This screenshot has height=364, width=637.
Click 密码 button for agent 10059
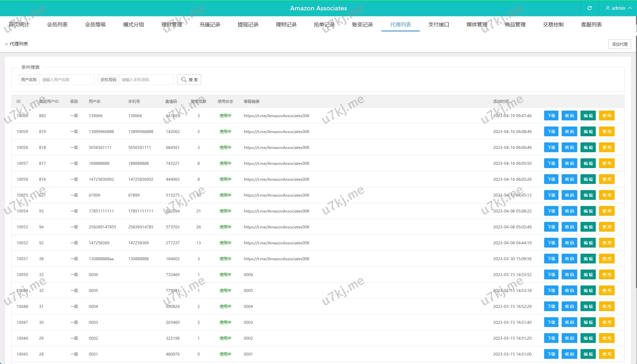[569, 132]
